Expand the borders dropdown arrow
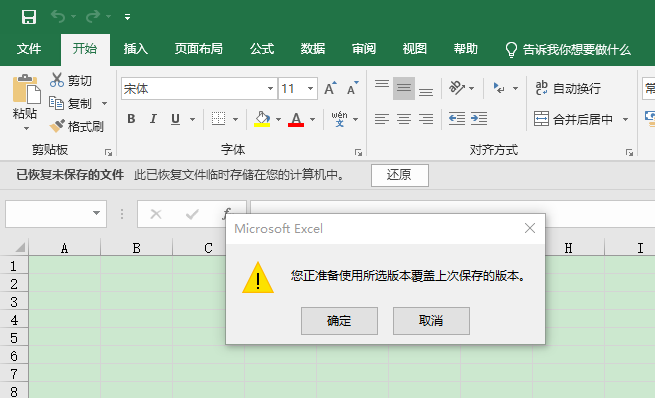 click(236, 119)
